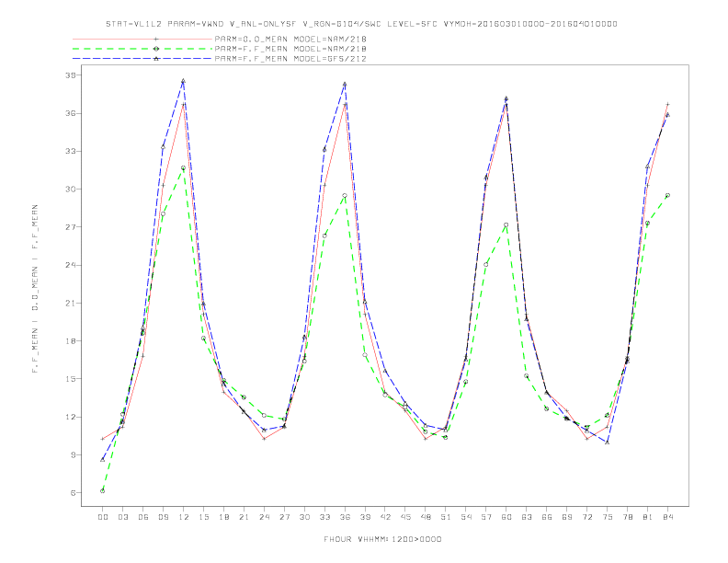Click x-axis tick label 81
This screenshot has width=728, height=563.
point(648,517)
